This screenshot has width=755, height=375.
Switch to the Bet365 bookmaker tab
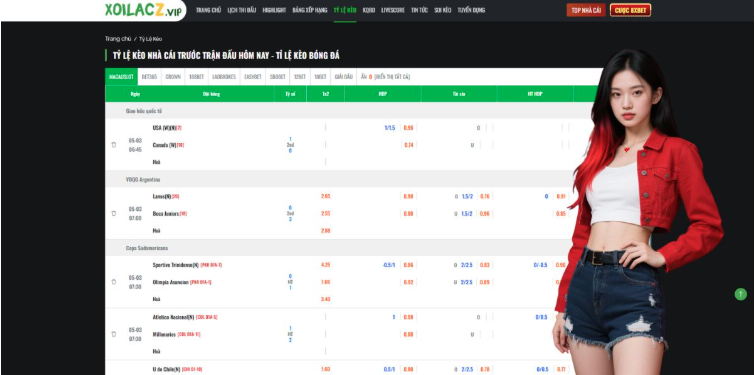click(149, 77)
